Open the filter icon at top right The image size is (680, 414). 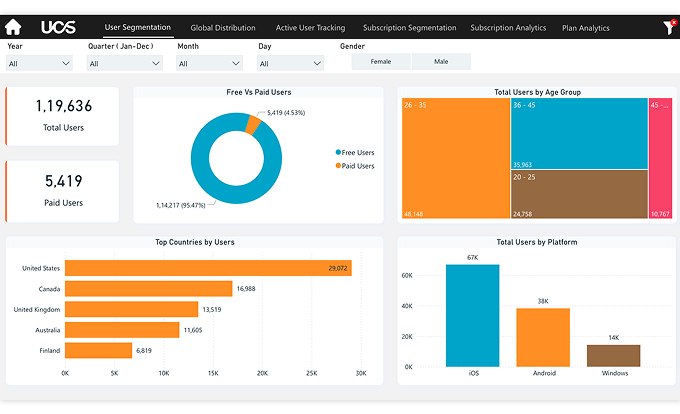(669, 28)
